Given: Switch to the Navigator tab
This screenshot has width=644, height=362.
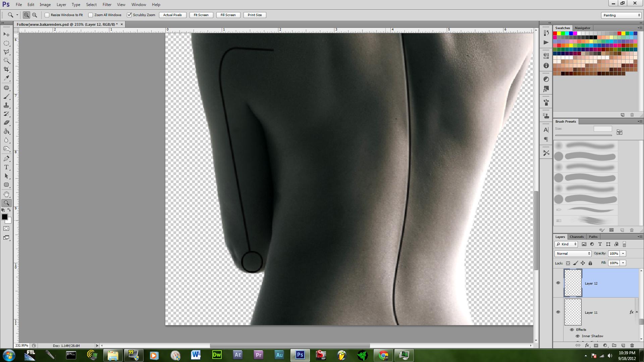Looking at the screenshot, I should point(582,28).
